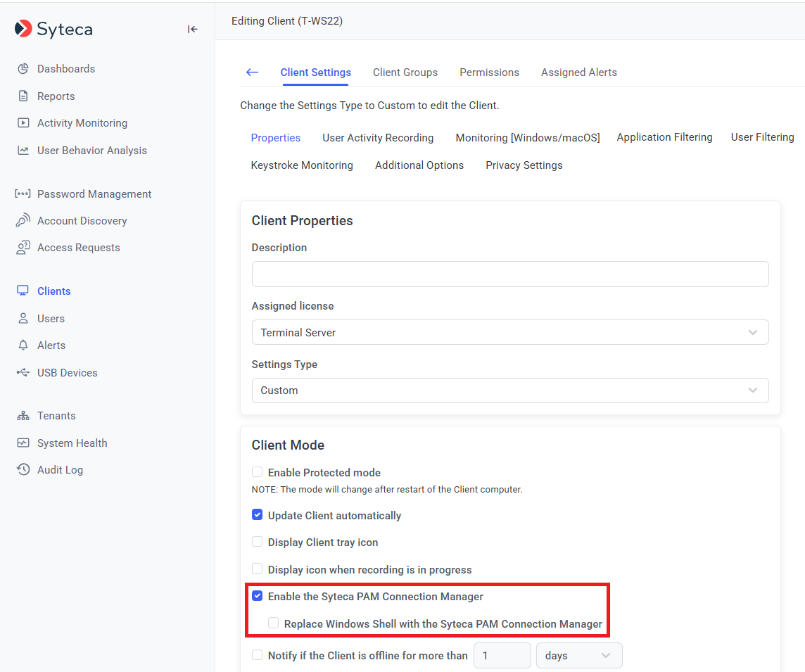Viewport: 805px width, 672px height.
Task: Click the System Health monitor icon
Action: click(23, 443)
